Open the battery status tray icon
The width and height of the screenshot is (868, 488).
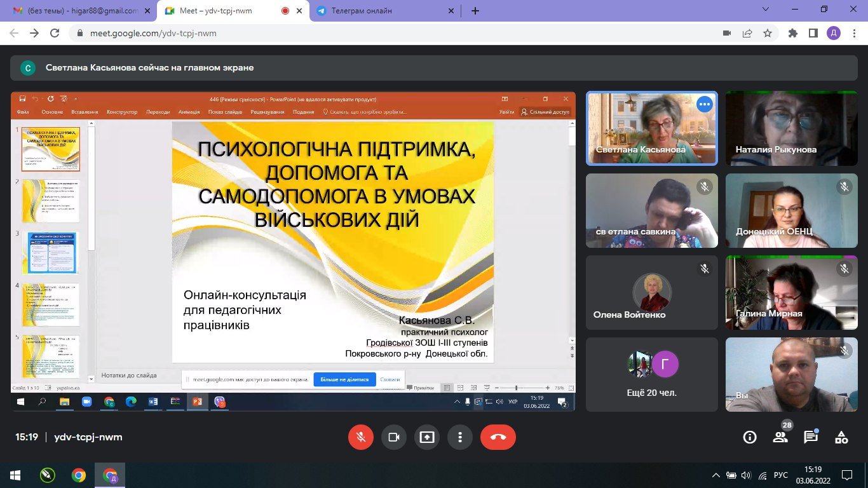[x=731, y=475]
